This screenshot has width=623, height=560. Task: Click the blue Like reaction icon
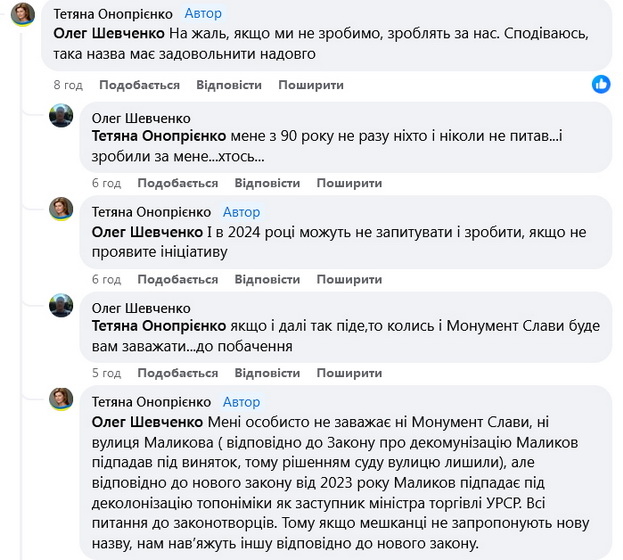pos(601,84)
